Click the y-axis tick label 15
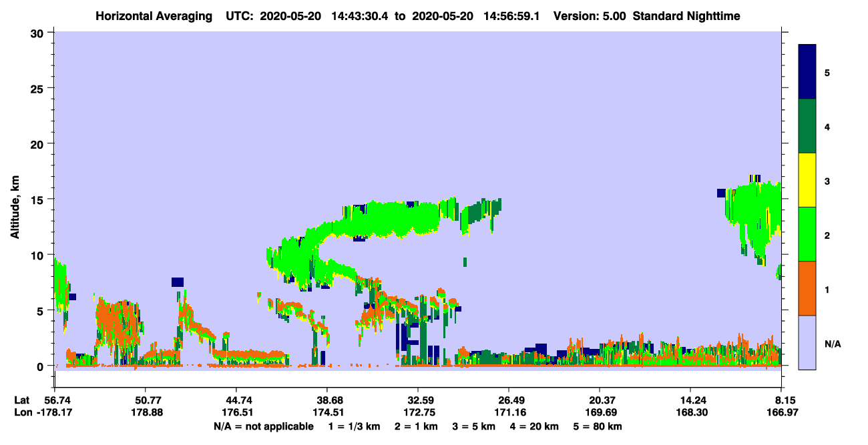Image resolution: width=868 pixels, height=445 pixels. click(x=39, y=199)
